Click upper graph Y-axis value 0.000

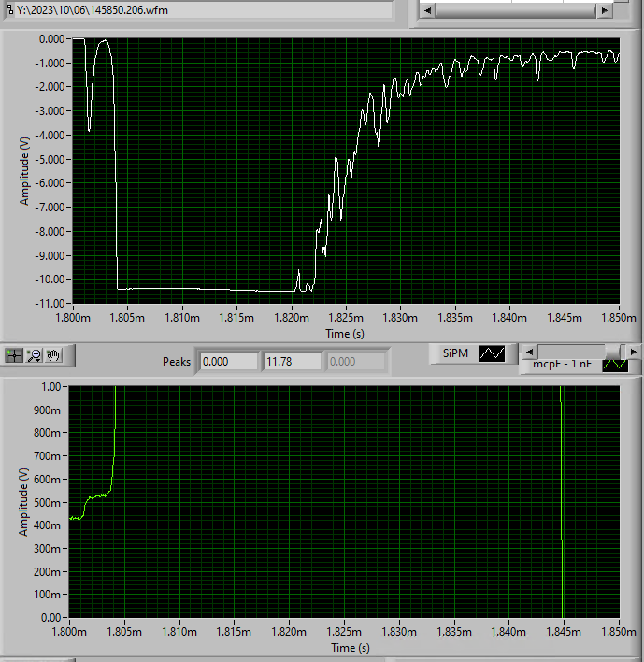click(51, 39)
